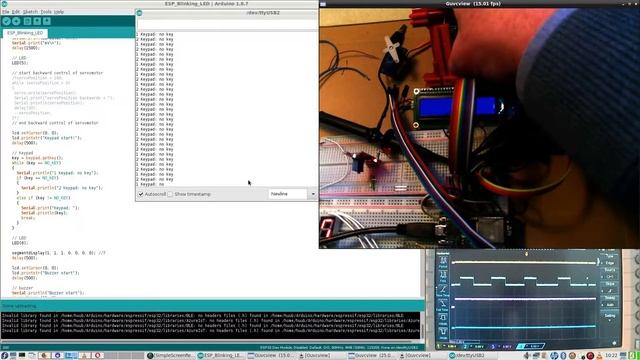640x360 pixels.
Task: Toggle the Autoscroll checkbox in serial monitor
Action: [141, 194]
